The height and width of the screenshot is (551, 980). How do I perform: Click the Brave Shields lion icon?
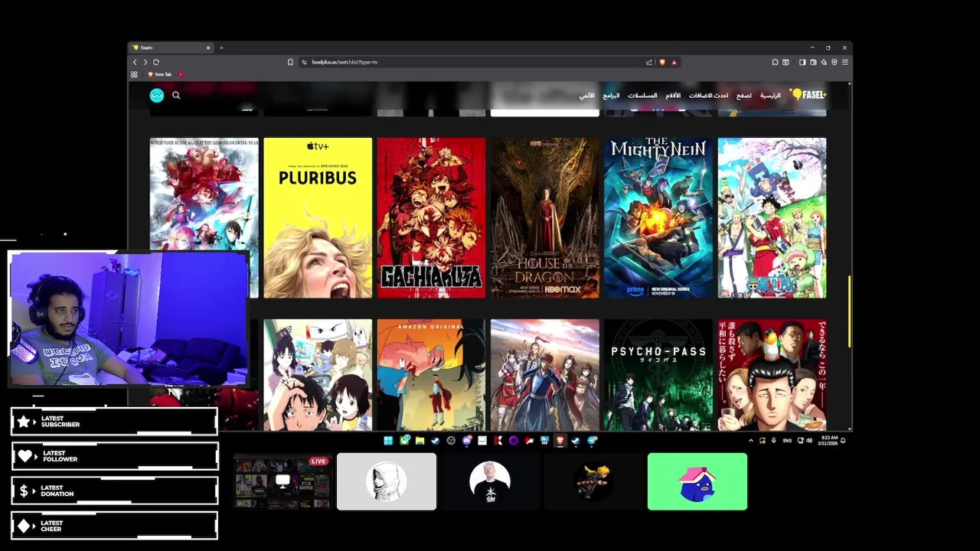662,62
